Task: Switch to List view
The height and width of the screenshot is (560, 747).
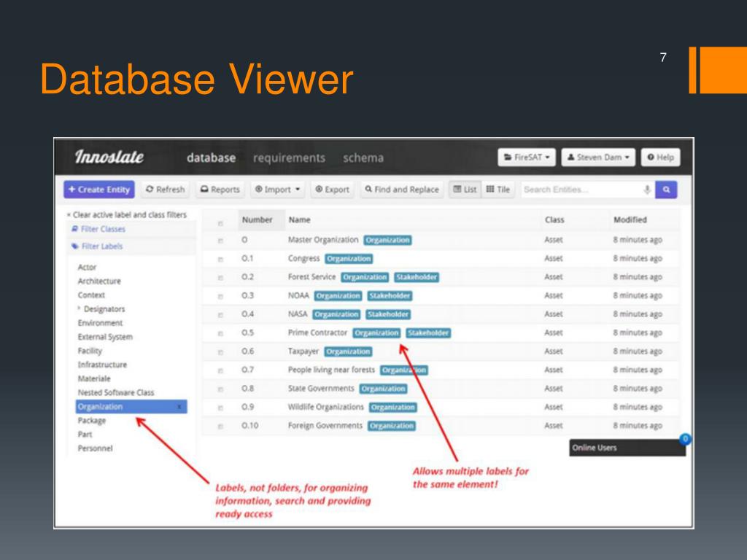Action: (465, 190)
